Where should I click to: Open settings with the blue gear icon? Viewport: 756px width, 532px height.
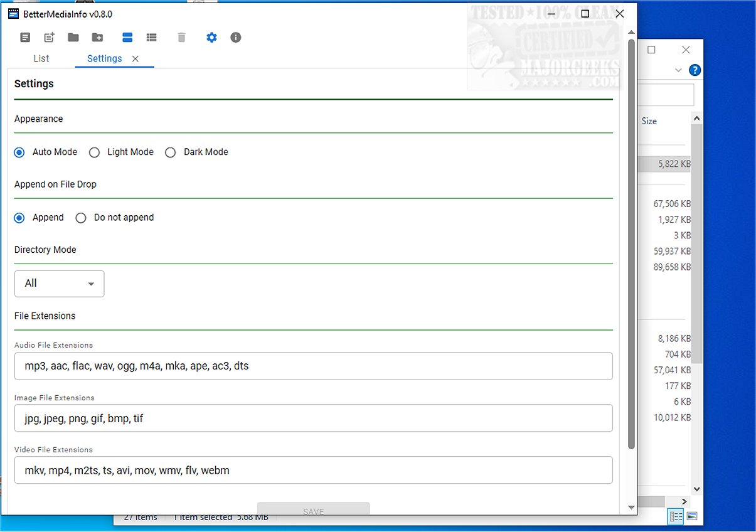pos(211,38)
